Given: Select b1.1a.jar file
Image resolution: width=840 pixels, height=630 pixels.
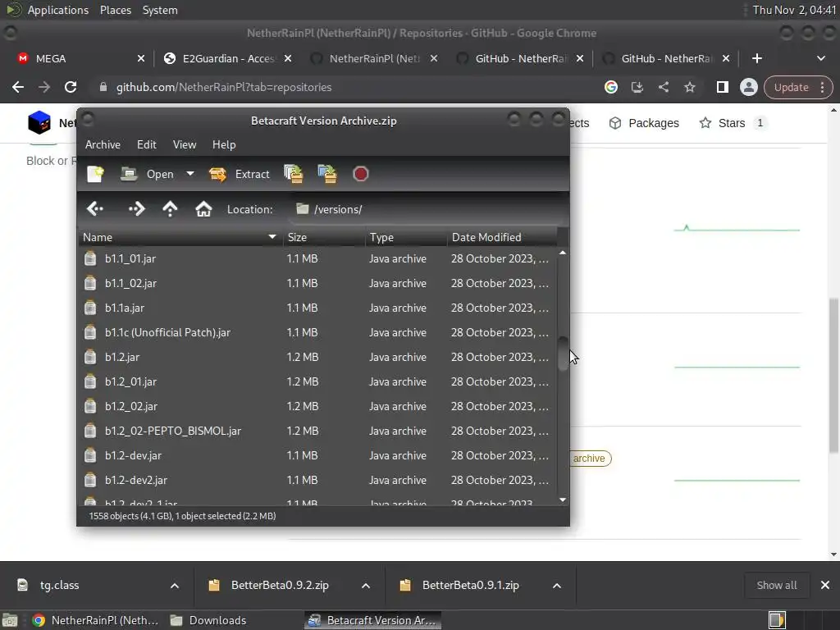Looking at the screenshot, I should tap(318, 308).
